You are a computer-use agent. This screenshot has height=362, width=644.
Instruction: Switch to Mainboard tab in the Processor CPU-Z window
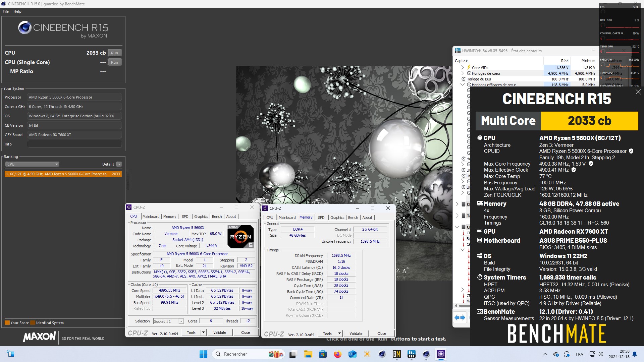click(151, 217)
